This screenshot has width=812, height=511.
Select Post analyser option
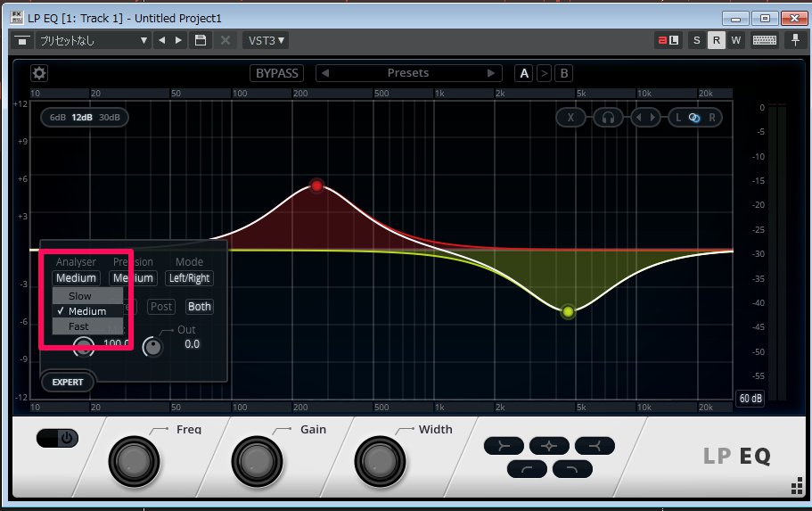pyautogui.click(x=161, y=306)
